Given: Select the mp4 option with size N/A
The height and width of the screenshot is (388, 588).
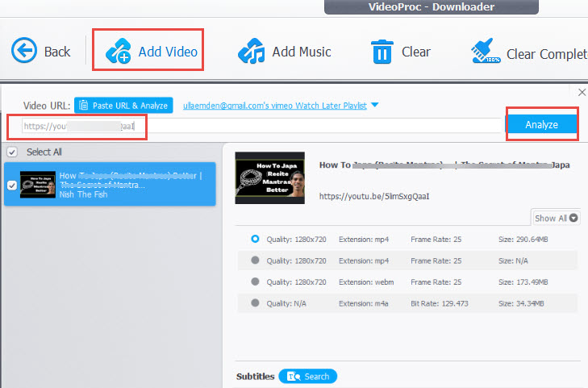Looking at the screenshot, I should point(255,261).
